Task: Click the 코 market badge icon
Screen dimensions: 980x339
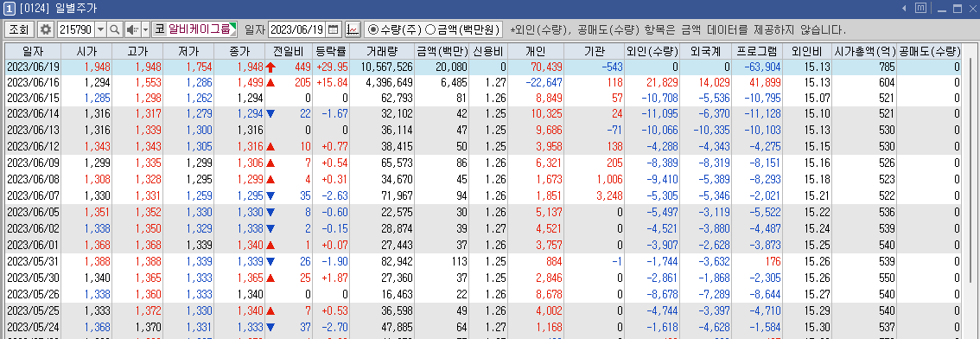Action: point(159,29)
